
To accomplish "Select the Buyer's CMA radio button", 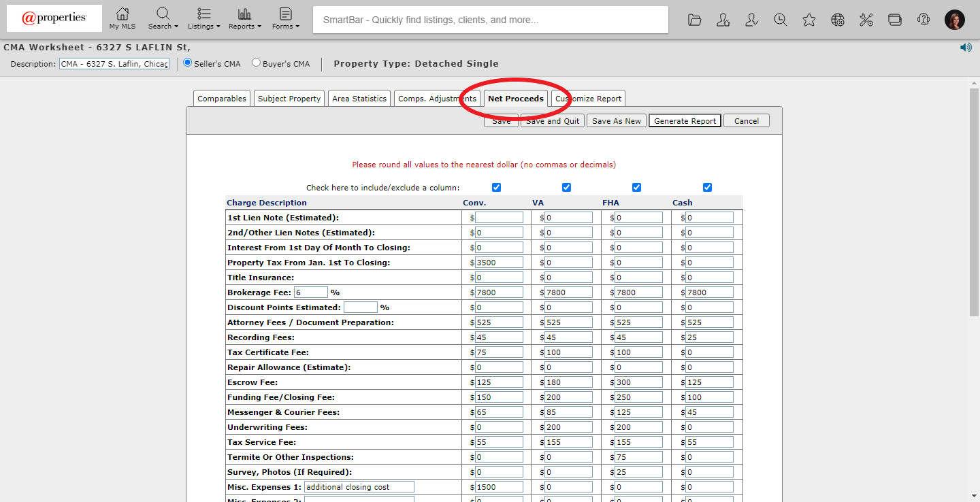I will (257, 63).
